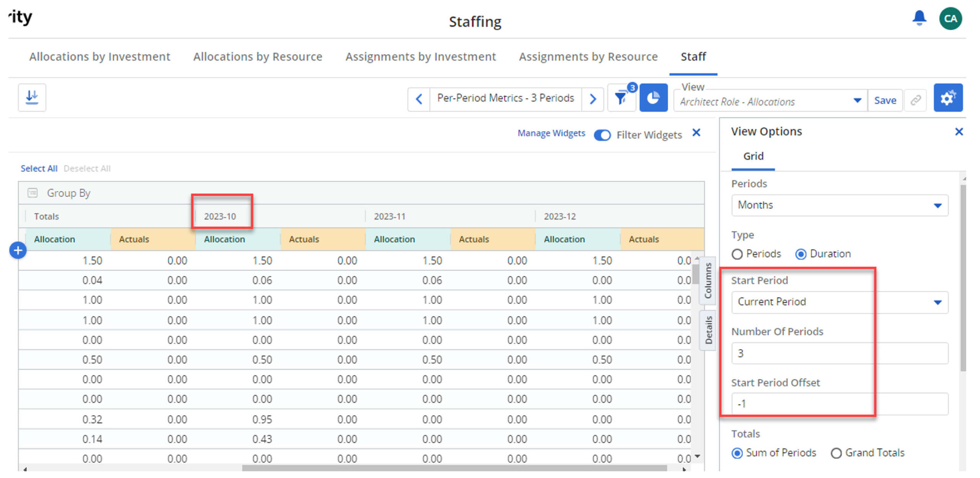Open Assignments by Investment tab
Screen dimensions: 980x478
pos(420,57)
